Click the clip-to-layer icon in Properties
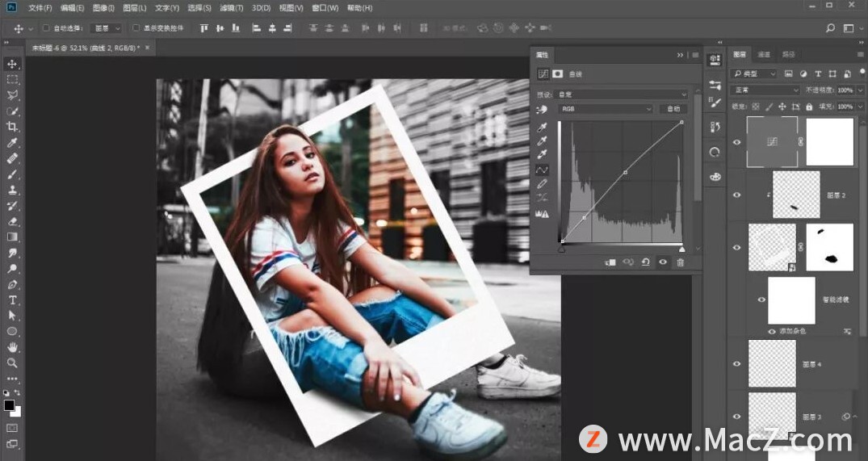Viewport: 868px width, 461px height. point(610,262)
